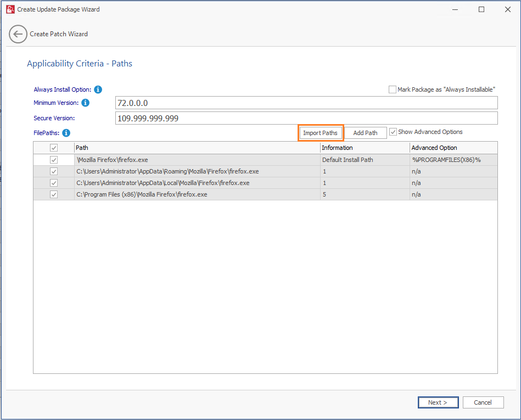The width and height of the screenshot is (521, 420).
Task: Untick Show Advanced Options checkbox
Action: pyautogui.click(x=393, y=132)
